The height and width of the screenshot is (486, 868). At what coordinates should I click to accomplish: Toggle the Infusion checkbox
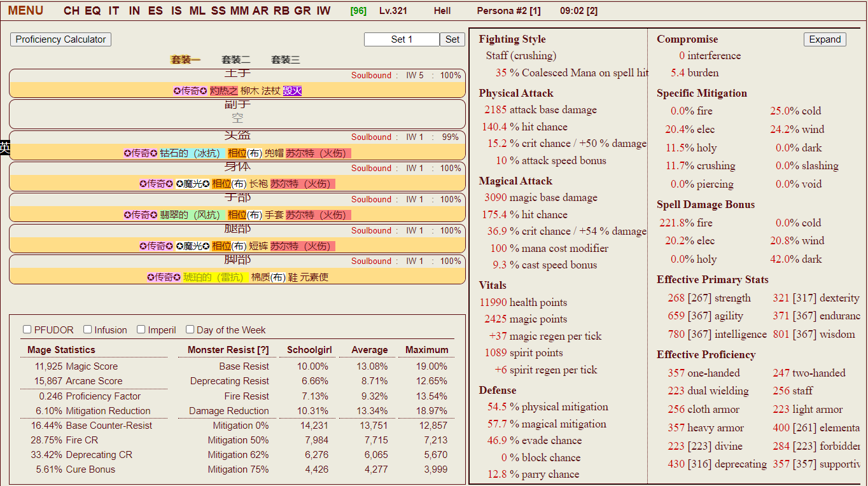coord(88,330)
